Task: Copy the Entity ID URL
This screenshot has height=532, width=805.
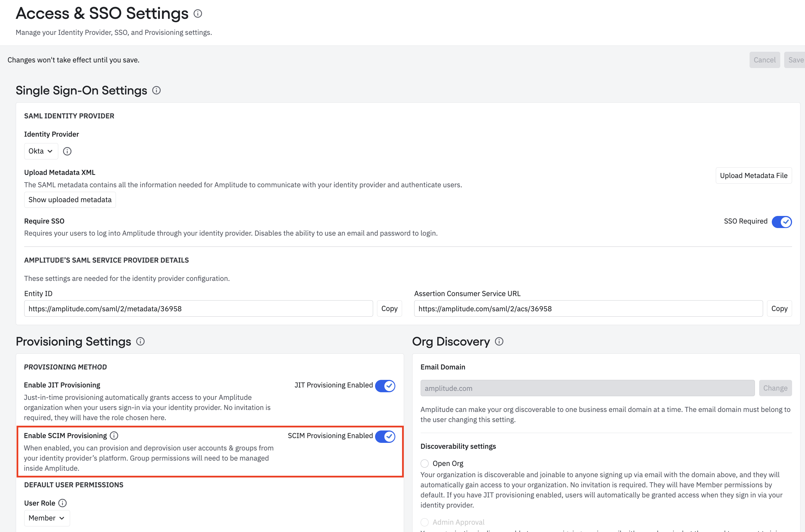Action: [389, 308]
